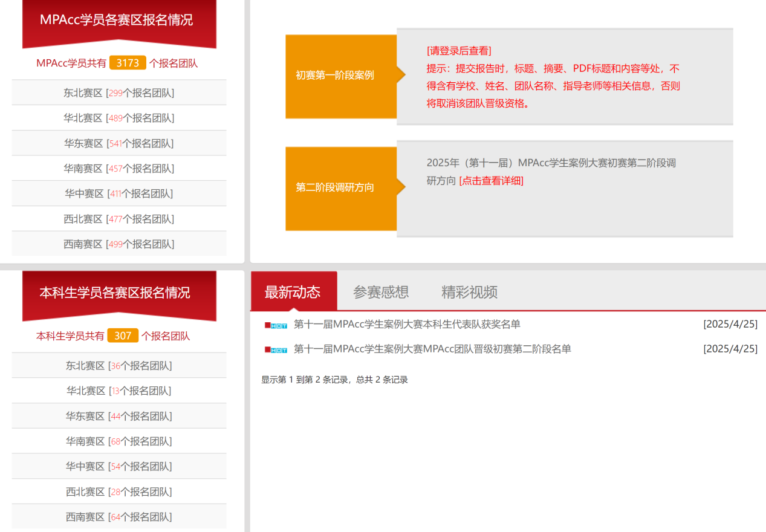Open the 参赛感想 tab

point(381,292)
